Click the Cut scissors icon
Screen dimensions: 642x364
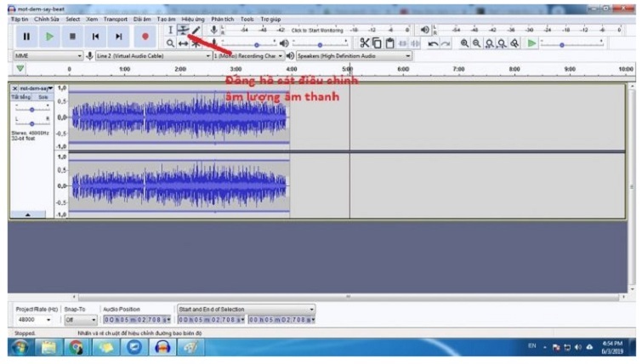pyautogui.click(x=365, y=43)
